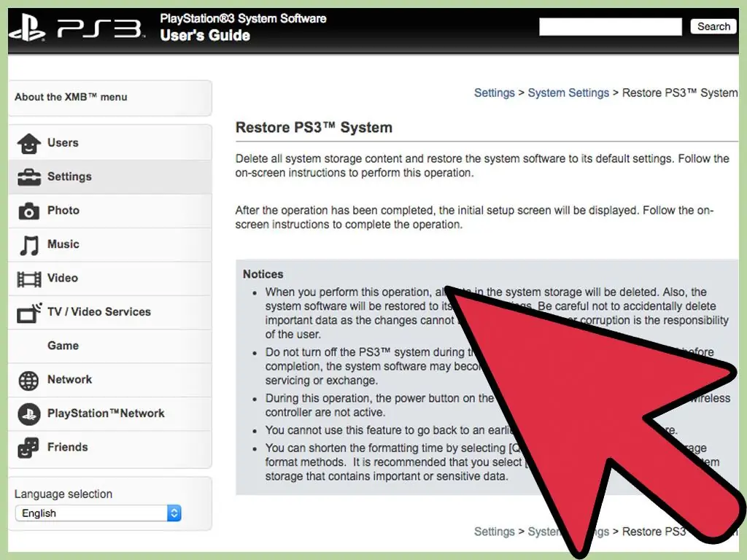This screenshot has width=747, height=560.
Task: Open the Photo section in sidebar
Action: pos(110,211)
